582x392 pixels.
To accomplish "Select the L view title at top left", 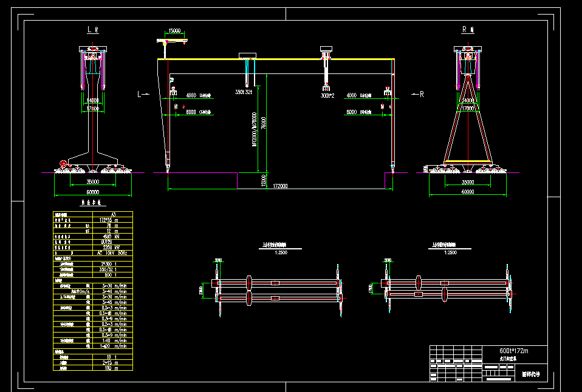I will tap(93, 29).
